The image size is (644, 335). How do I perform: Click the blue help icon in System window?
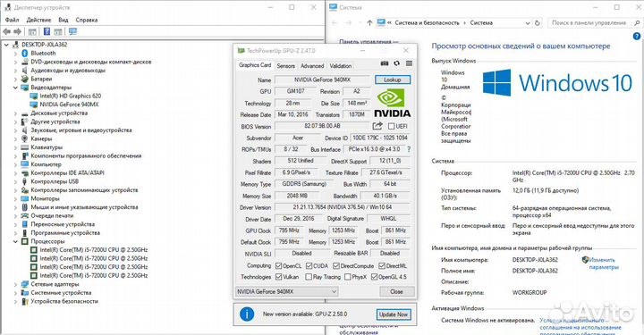click(x=637, y=37)
